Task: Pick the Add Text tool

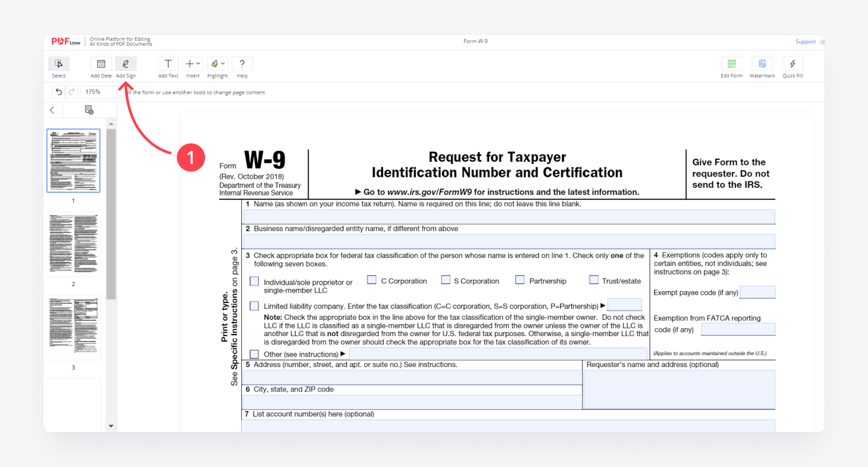Action: point(168,64)
